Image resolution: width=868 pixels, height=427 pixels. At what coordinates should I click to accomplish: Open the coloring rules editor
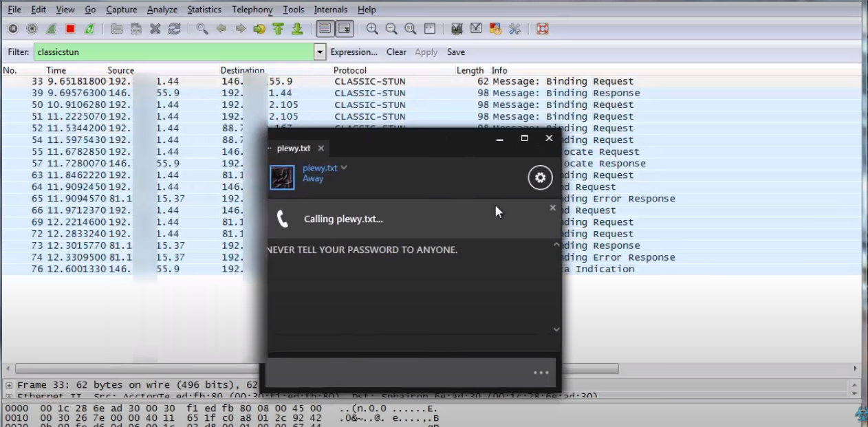tap(495, 29)
